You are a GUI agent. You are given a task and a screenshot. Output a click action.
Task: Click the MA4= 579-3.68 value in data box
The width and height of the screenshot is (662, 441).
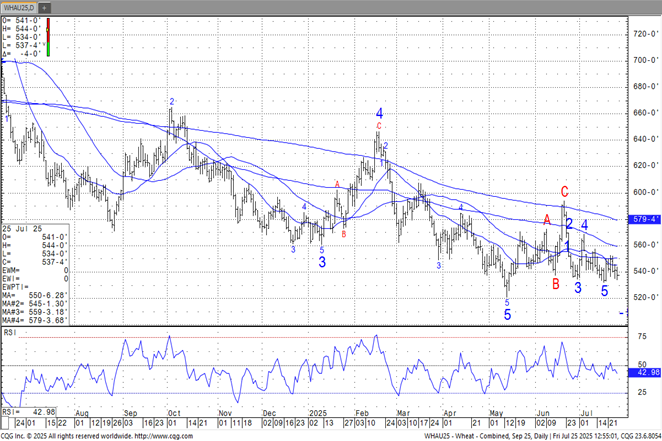34,320
